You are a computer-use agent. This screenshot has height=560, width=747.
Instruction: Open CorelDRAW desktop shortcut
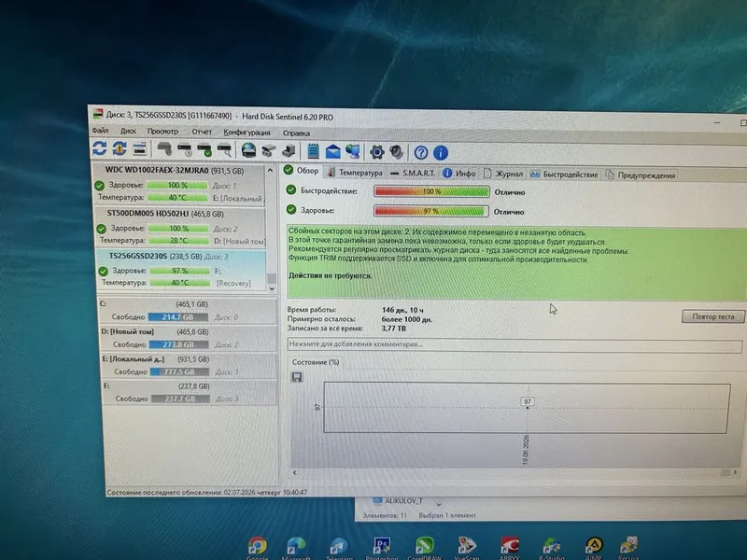pyautogui.click(x=424, y=546)
